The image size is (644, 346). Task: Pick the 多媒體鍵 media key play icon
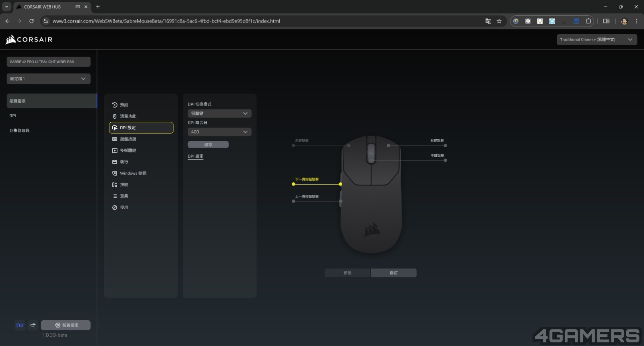point(115,150)
